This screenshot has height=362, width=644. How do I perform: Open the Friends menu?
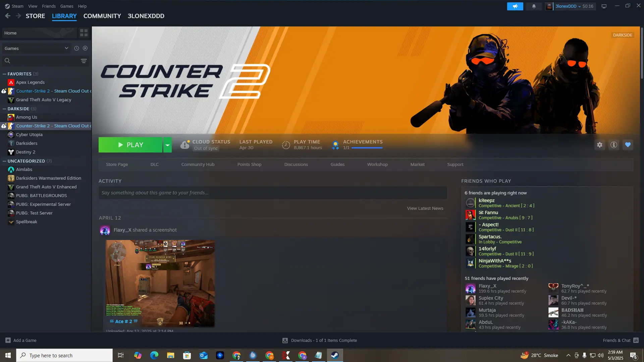click(x=49, y=6)
